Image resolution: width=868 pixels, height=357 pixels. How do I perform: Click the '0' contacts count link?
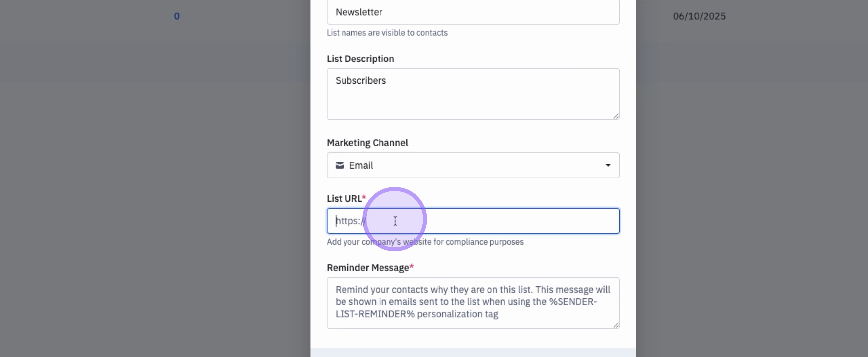click(177, 16)
